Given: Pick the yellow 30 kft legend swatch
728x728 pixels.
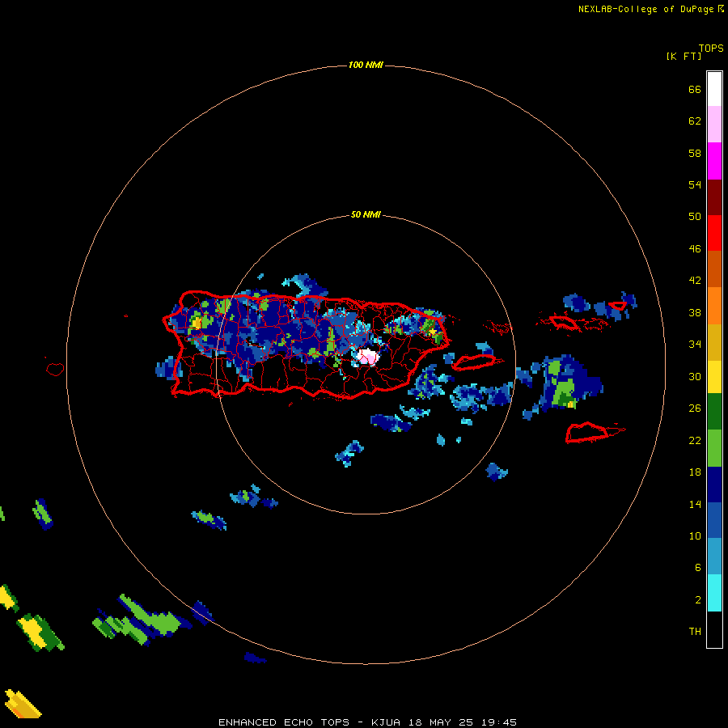Looking at the screenshot, I should [x=714, y=377].
